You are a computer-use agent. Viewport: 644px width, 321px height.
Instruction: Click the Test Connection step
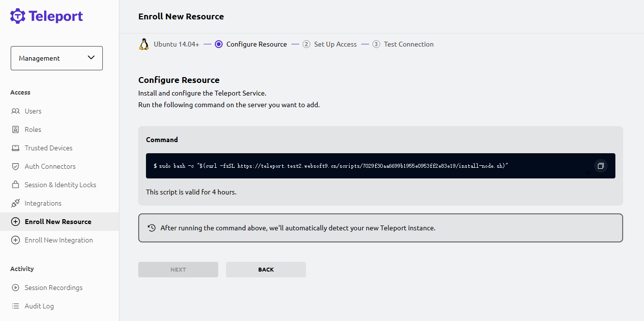(408, 44)
